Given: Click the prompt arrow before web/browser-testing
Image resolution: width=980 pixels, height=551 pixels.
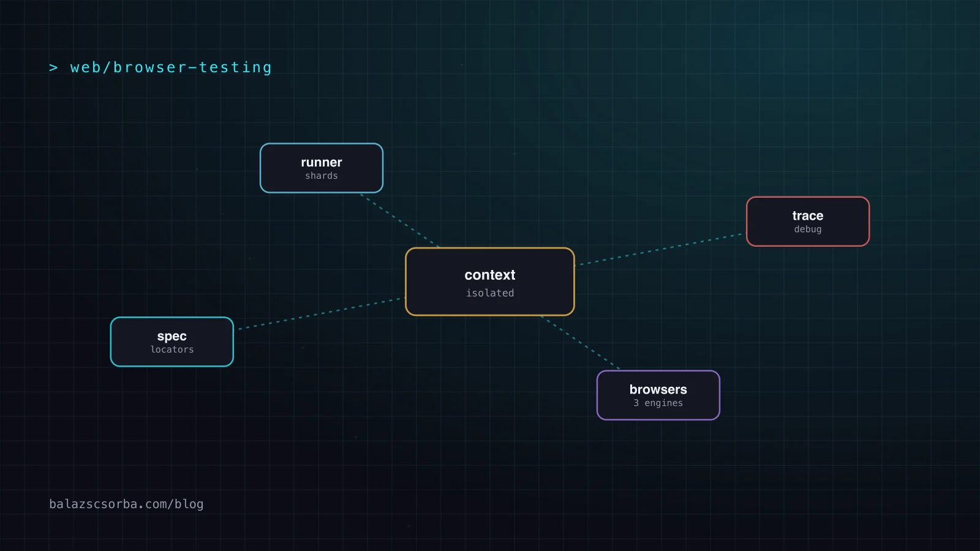Looking at the screenshot, I should click(x=53, y=68).
